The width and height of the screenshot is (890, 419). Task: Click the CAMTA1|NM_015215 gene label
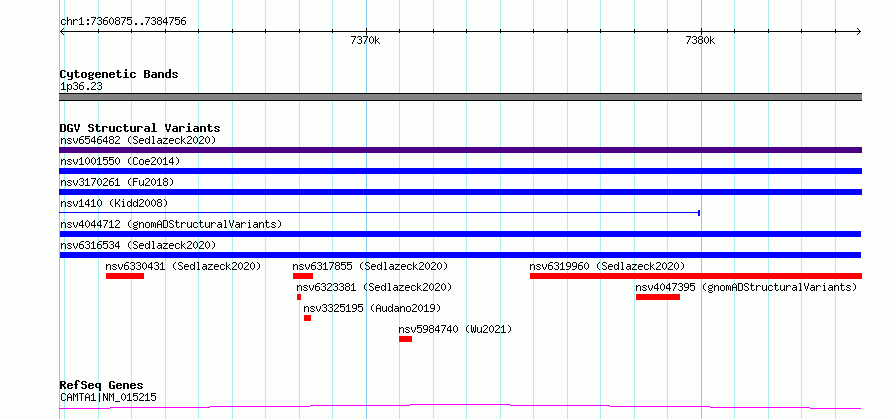[108, 397]
